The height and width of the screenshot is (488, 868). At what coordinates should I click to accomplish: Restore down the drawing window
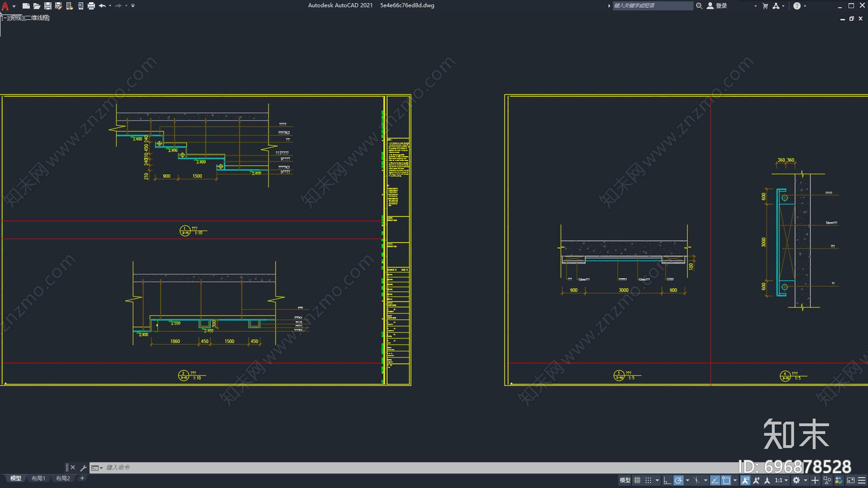[x=851, y=18]
